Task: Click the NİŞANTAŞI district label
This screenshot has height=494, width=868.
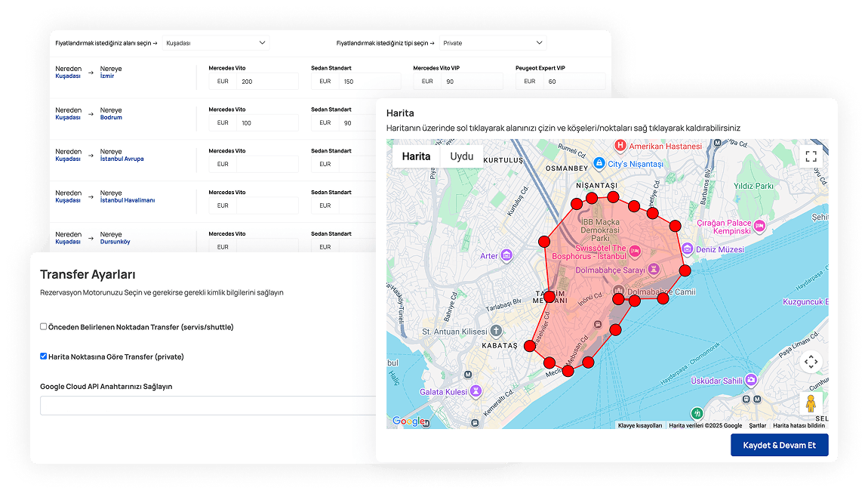Action: coord(596,186)
